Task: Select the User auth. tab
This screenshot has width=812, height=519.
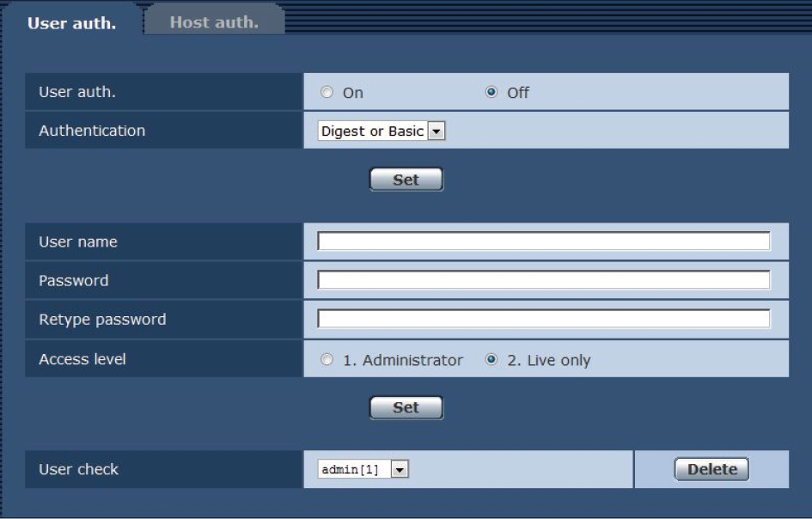Action: [71, 23]
